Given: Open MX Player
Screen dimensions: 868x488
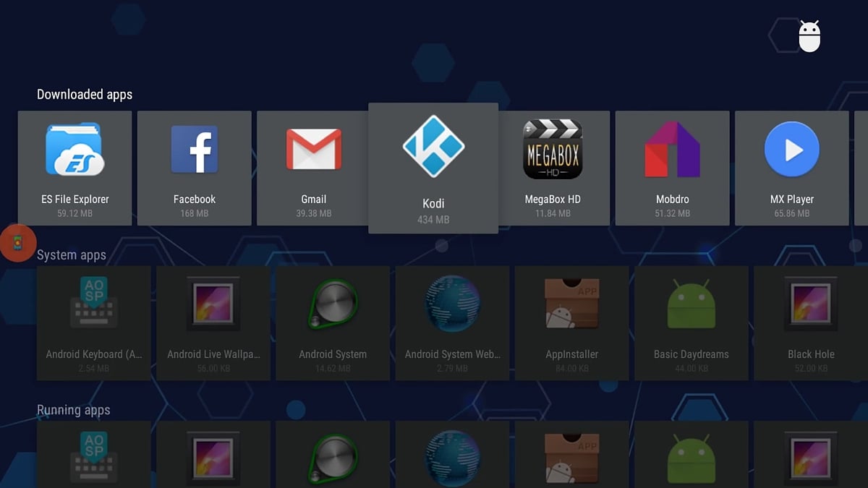Looking at the screenshot, I should tap(791, 166).
